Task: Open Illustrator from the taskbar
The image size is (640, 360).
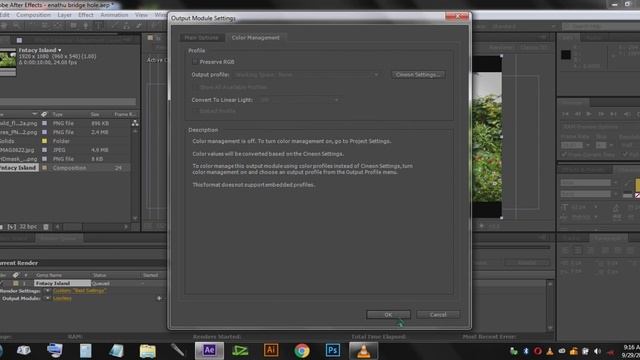Action: pyautogui.click(x=271, y=350)
